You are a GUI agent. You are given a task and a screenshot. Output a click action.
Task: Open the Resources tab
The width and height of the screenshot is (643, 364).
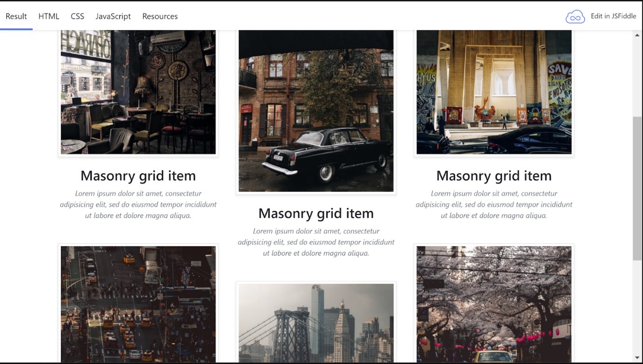(x=160, y=16)
